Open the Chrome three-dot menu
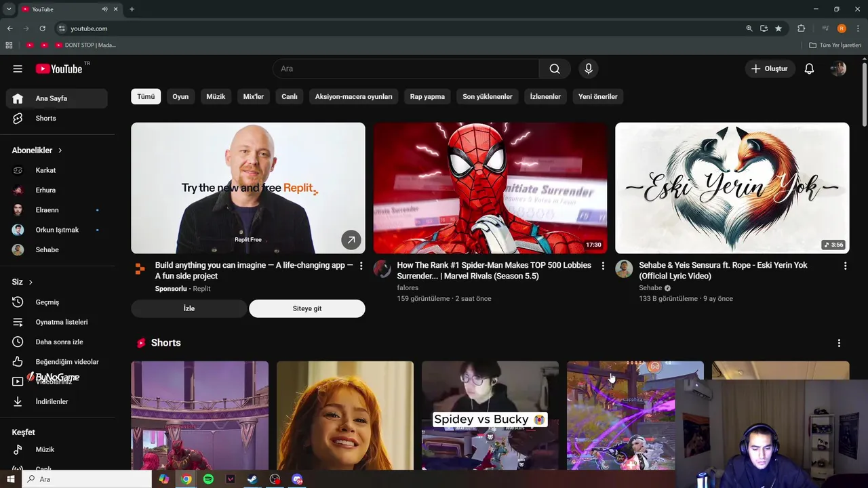Viewport: 868px width, 488px height. coord(858,28)
